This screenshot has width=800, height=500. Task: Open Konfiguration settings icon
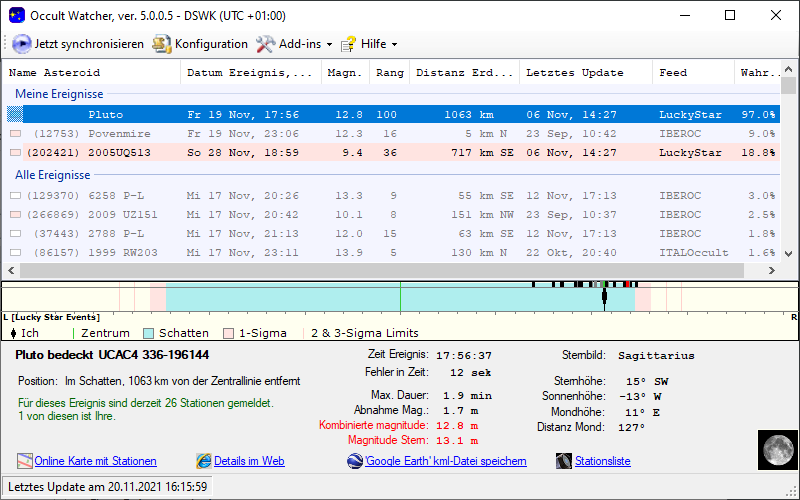pos(162,44)
